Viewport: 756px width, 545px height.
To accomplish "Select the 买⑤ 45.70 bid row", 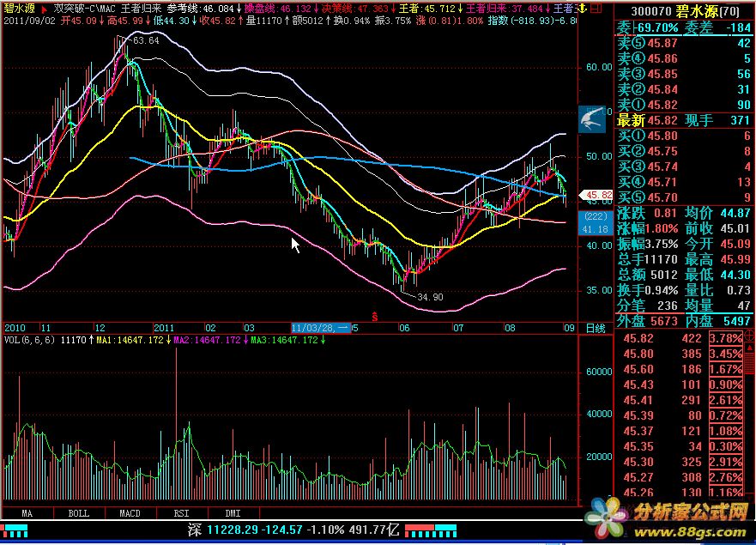I will (x=684, y=197).
